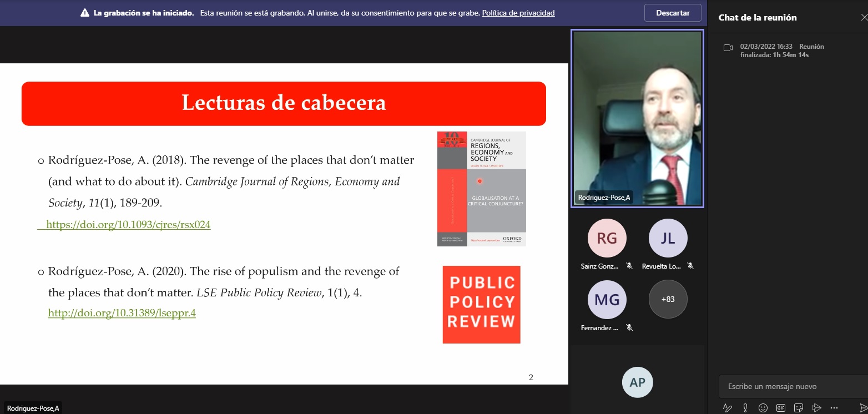
Task: Type in the Escribe un mensaje nuevo field
Action: point(788,386)
